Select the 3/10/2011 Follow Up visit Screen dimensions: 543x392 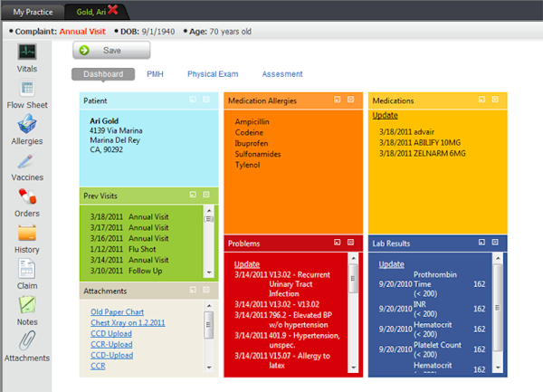(126, 271)
